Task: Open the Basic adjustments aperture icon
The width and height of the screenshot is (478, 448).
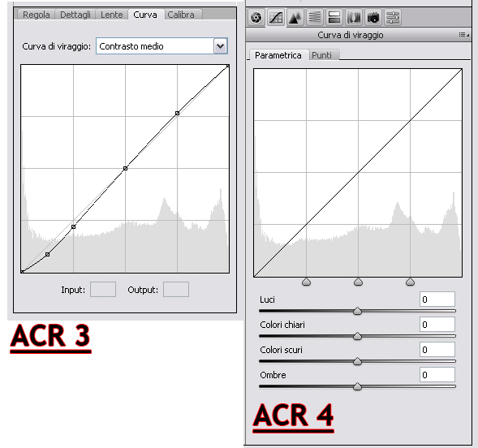Action: click(x=256, y=17)
